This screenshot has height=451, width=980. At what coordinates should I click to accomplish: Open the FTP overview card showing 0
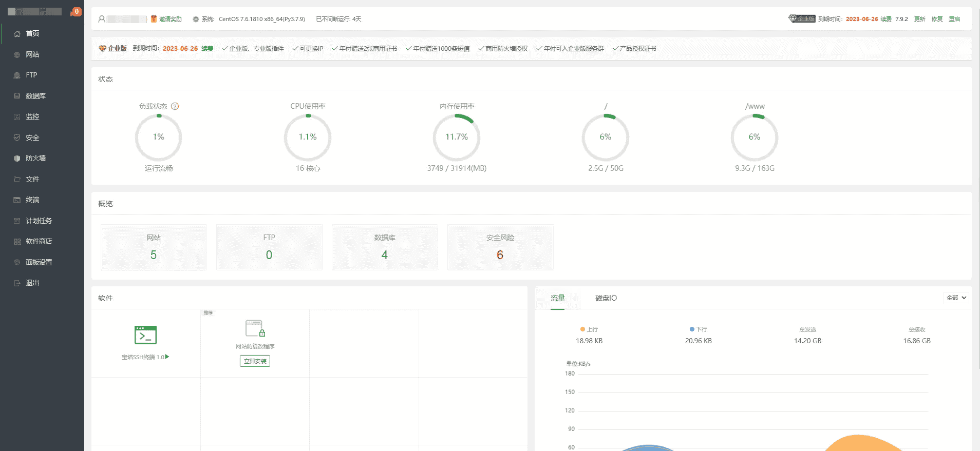(269, 247)
